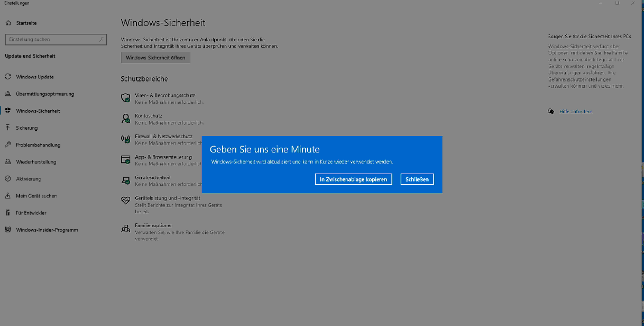
Task: Click Geben Sie uns eine Minute title
Action: click(265, 150)
